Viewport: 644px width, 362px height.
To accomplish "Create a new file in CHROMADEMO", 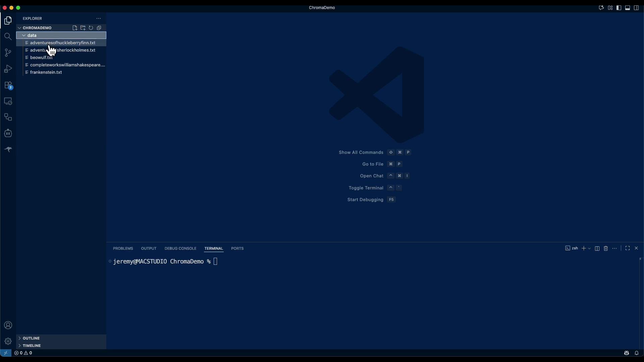I will tap(75, 28).
